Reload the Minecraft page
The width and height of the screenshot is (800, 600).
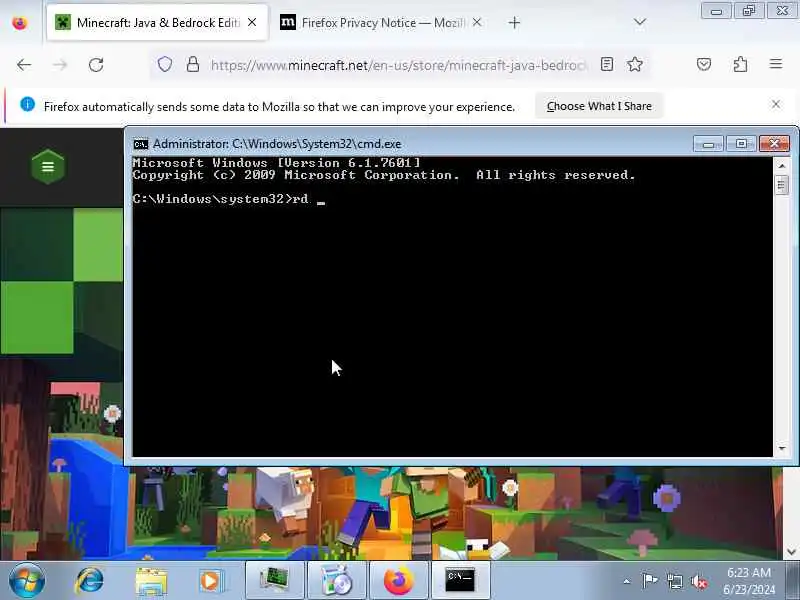[x=96, y=65]
